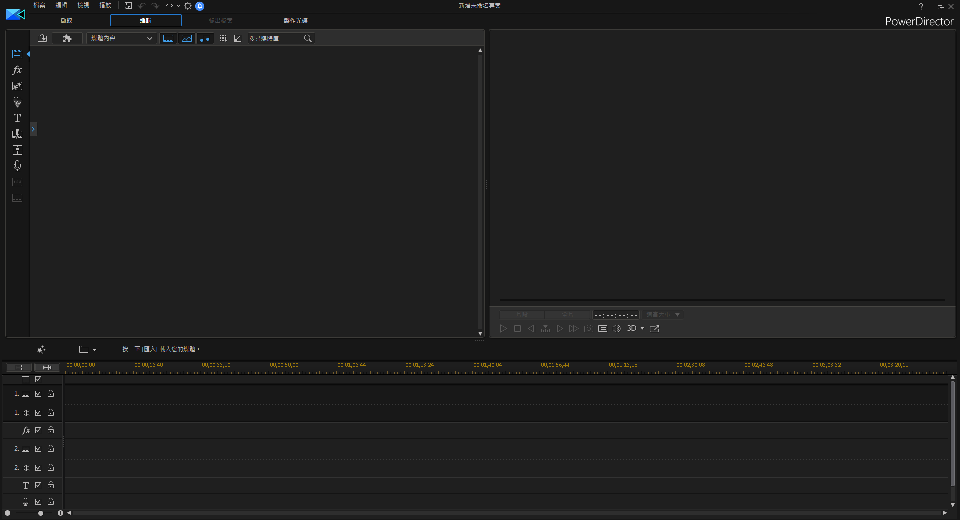Click the magnifier search icon
Viewport: 960px width, 520px height.
pos(307,38)
